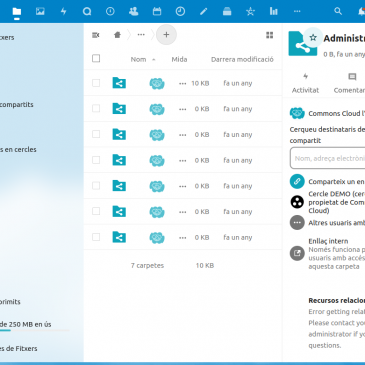
Task: Open the global search magnifier
Action: [338, 11]
